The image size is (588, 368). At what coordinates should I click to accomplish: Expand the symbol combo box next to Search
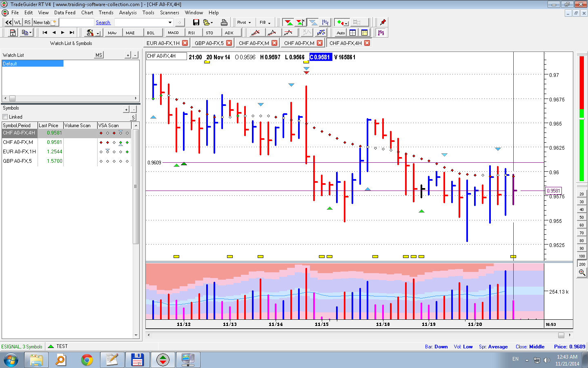[x=170, y=22]
